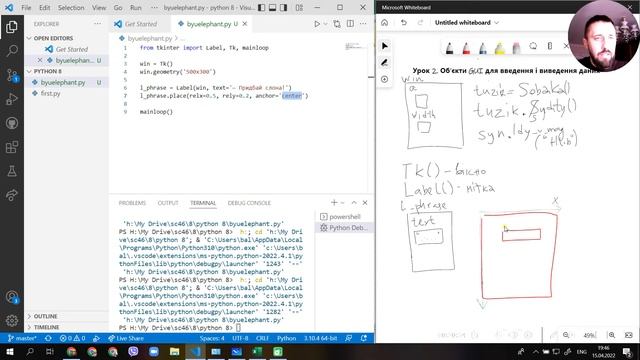The image size is (640, 360).
Task: Go home in Microsoft Whiteboard
Action: coord(384,22)
